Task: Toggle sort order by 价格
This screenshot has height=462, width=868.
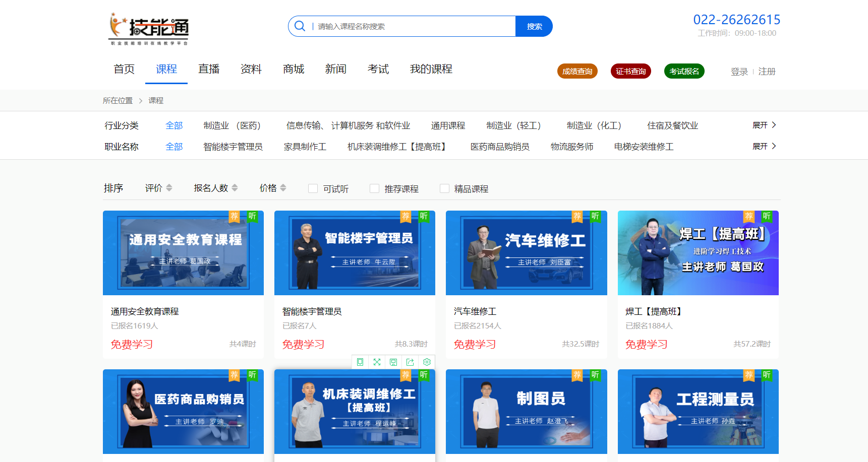Action: coord(283,188)
